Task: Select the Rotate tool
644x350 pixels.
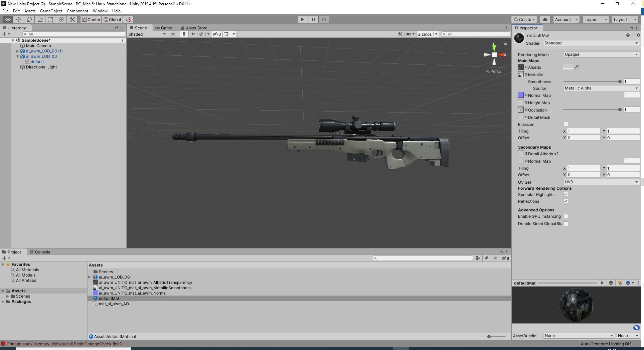Action: (x=29, y=19)
